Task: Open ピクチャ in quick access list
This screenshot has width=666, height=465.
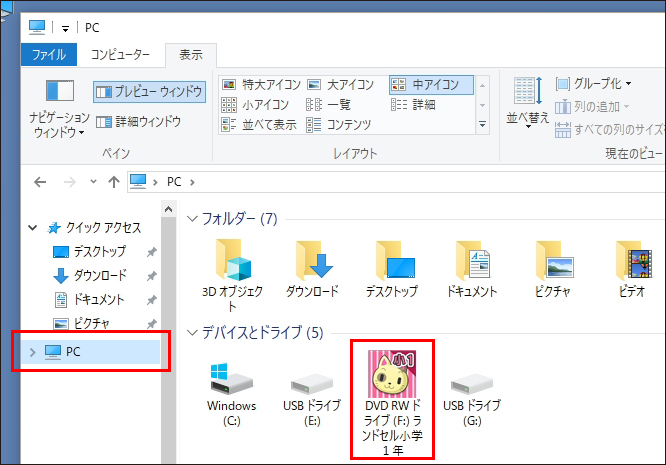Action: [82, 324]
